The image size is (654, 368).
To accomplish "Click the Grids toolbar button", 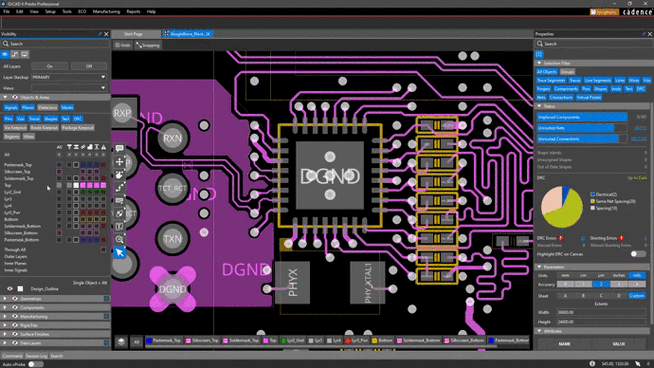I will 123,45.
